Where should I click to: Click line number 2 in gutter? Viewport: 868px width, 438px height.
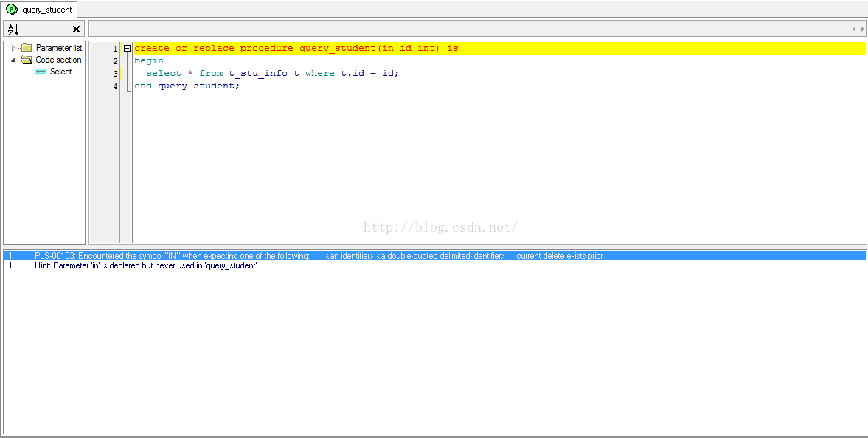[x=115, y=61]
